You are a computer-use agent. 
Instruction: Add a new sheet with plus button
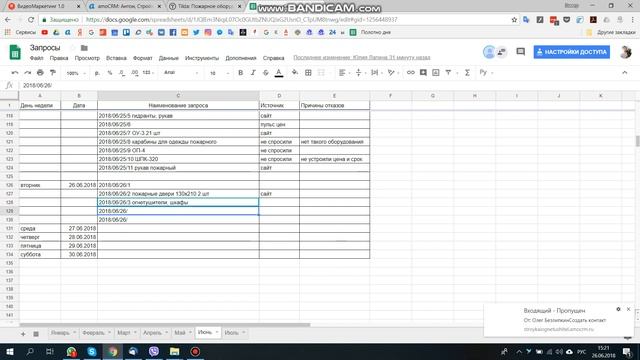23,334
